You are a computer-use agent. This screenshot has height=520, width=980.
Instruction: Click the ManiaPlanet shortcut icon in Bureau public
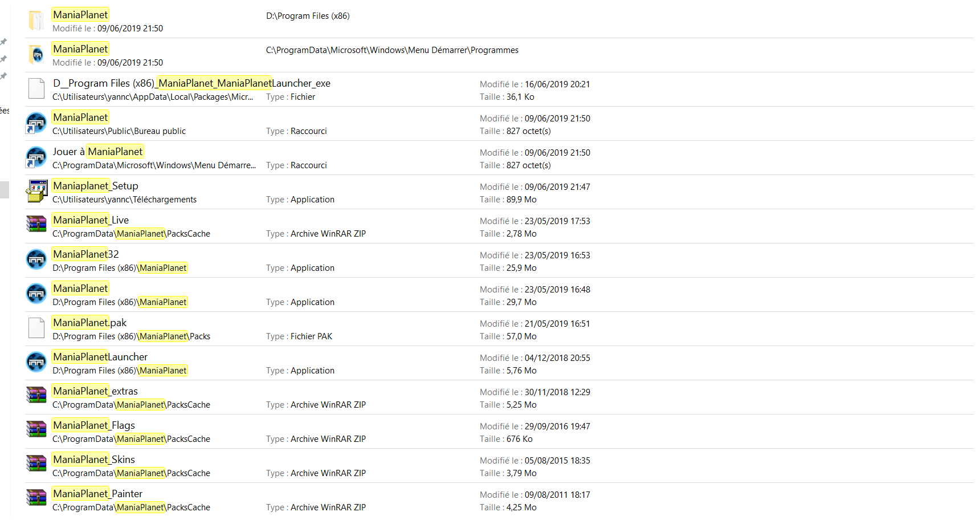pos(36,123)
